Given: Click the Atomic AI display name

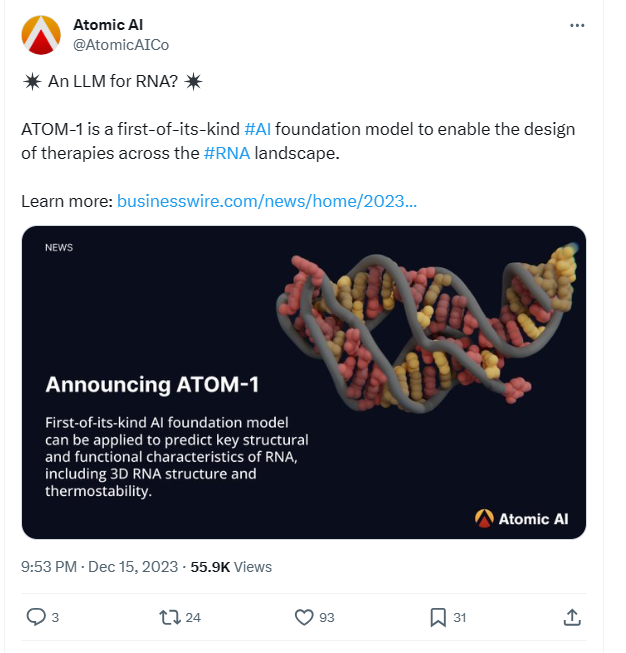Looking at the screenshot, I should coord(108,24).
